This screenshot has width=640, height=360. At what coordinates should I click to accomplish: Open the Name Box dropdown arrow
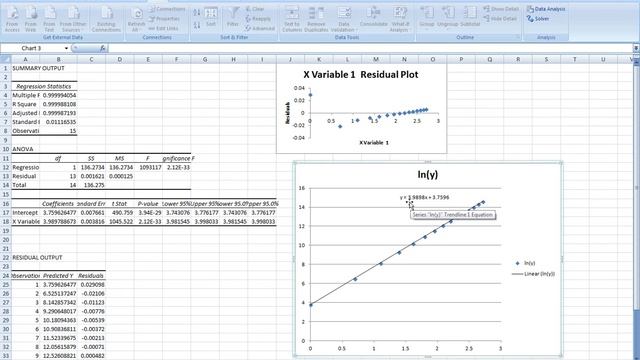point(66,48)
